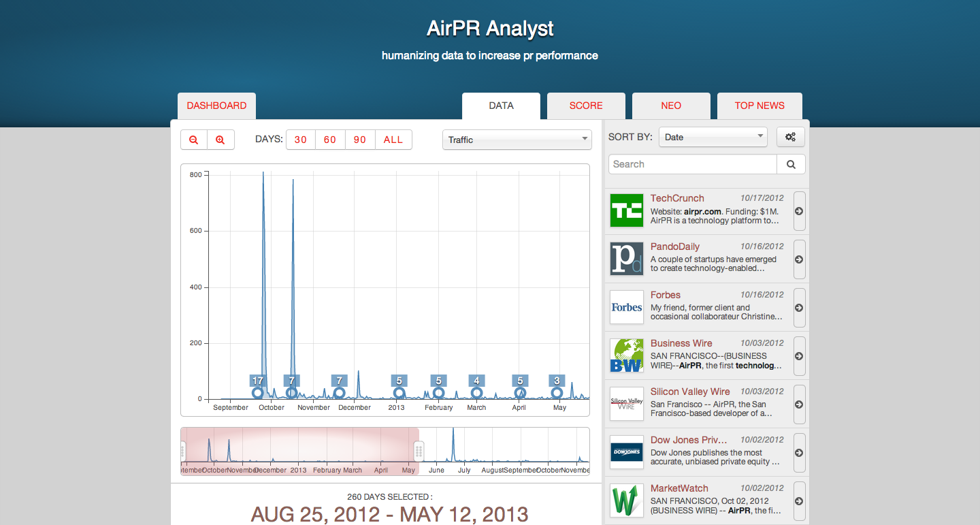Click the Silicon Valley Wire date 10/03/2012
The width and height of the screenshot is (980, 525).
762,392
